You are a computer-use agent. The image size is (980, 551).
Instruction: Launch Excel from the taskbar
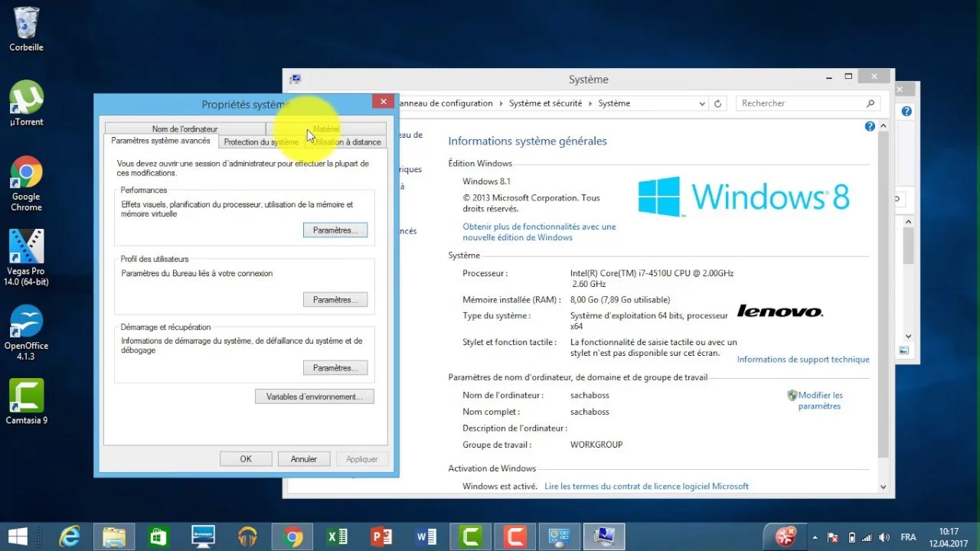click(x=337, y=536)
